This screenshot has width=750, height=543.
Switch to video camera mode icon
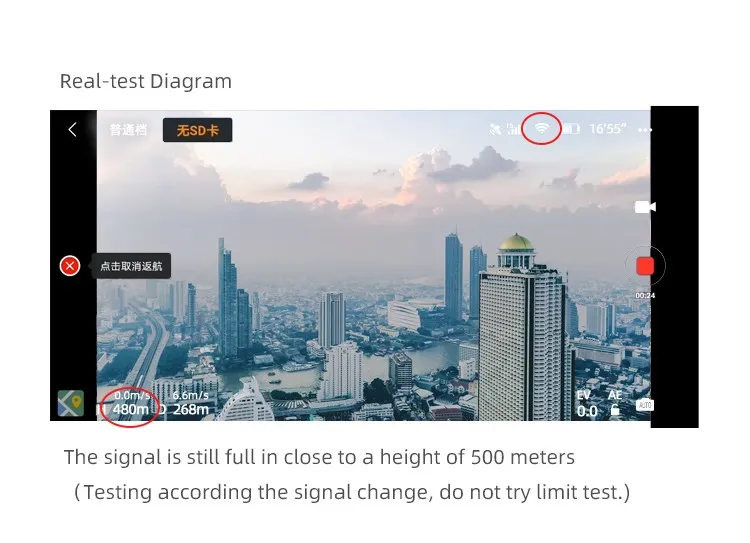(645, 207)
